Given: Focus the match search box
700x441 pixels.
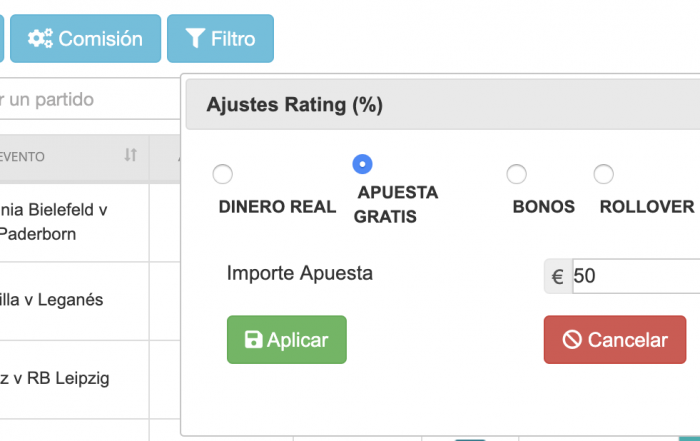Looking at the screenshot, I should (x=90, y=100).
